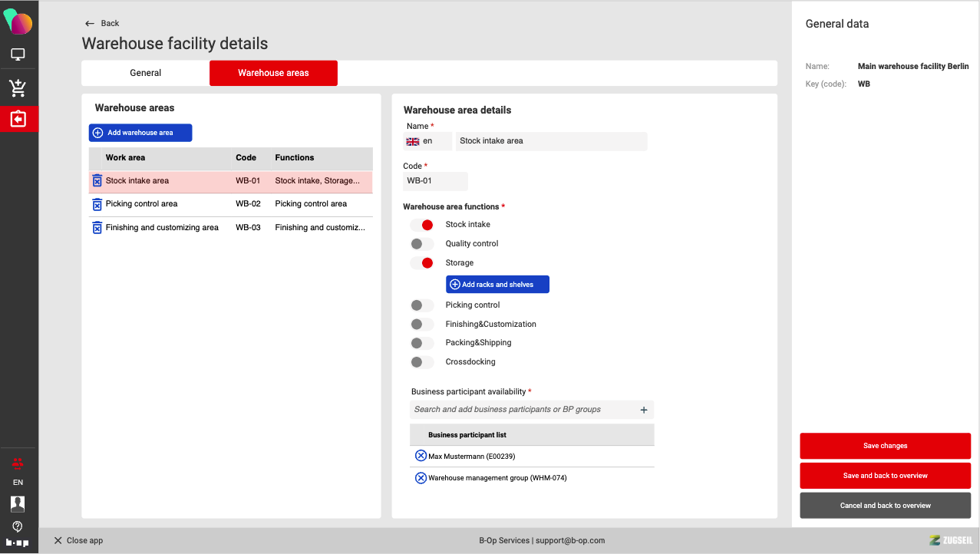Click the Save changes button
Viewport: 980px width, 554px height.
coord(885,446)
